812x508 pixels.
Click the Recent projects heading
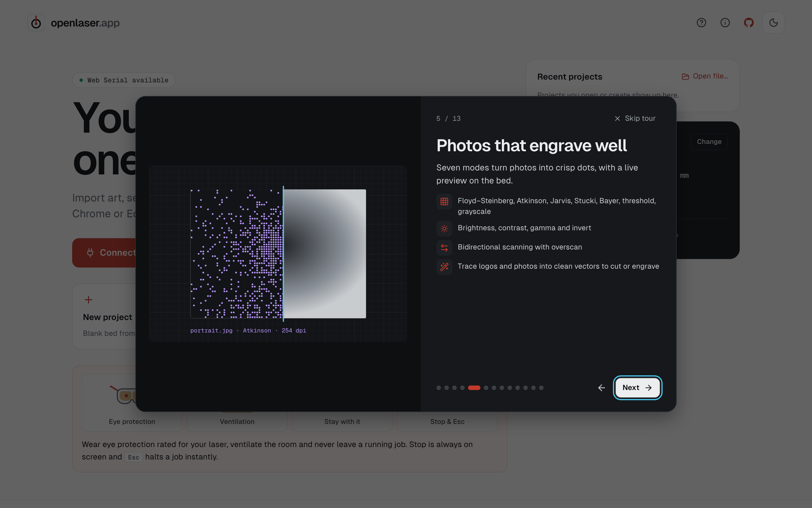click(570, 77)
